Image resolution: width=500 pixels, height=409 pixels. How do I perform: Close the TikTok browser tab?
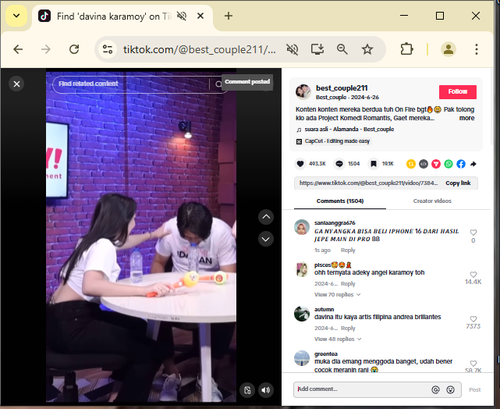click(x=200, y=16)
